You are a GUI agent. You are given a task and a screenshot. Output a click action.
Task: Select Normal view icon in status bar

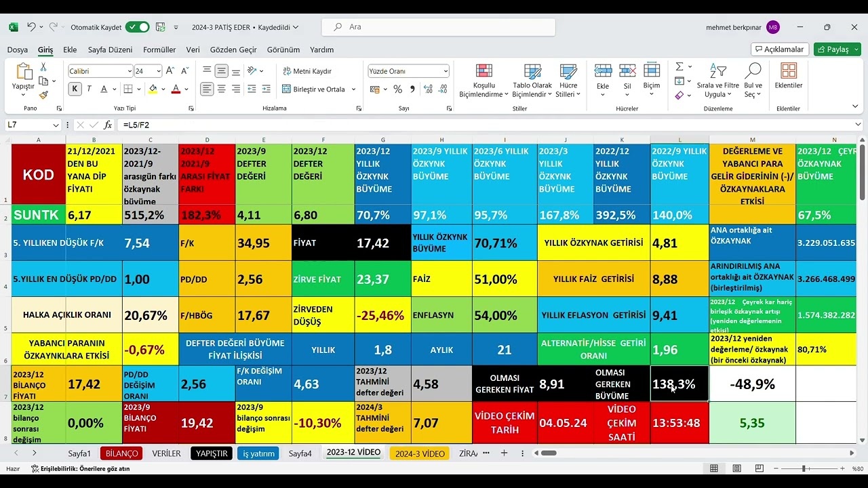[x=714, y=468]
